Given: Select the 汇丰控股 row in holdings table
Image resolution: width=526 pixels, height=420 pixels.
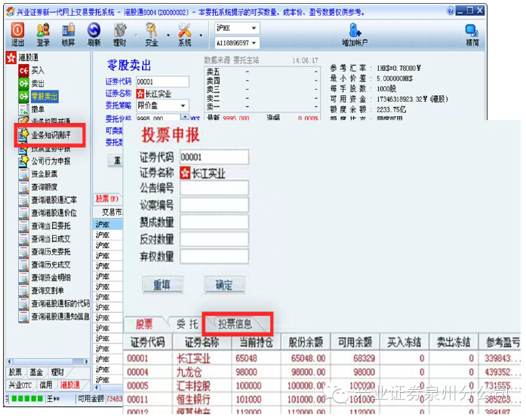Looking at the screenshot, I should pos(321,386).
